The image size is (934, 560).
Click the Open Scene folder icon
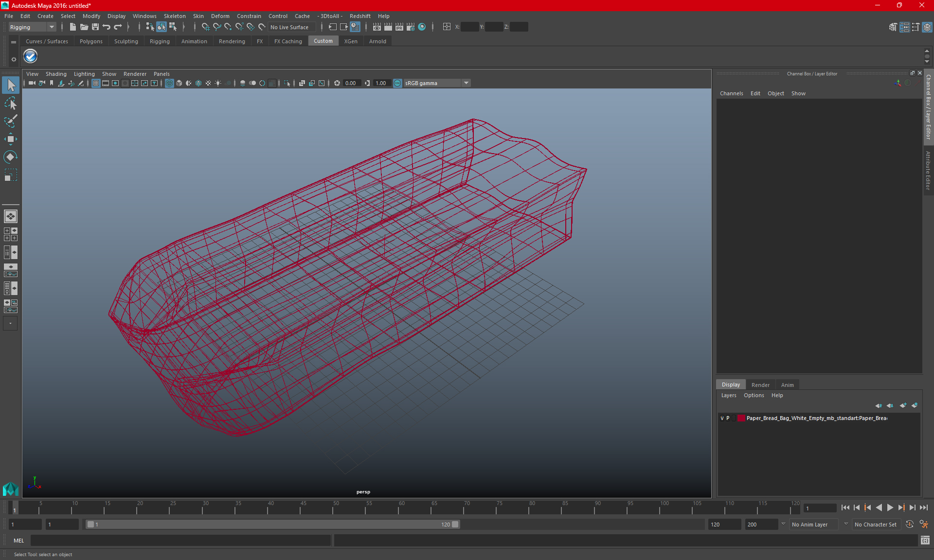[x=84, y=27]
